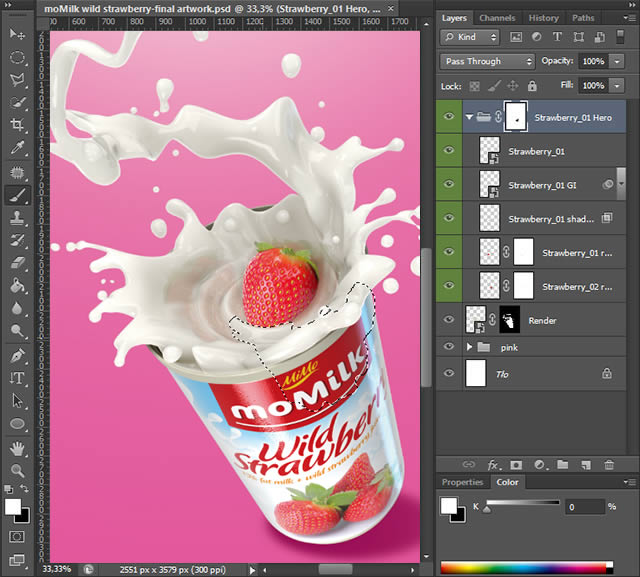The width and height of the screenshot is (640, 577).
Task: Open the Pass Through blend mode dropdown
Action: click(x=487, y=61)
